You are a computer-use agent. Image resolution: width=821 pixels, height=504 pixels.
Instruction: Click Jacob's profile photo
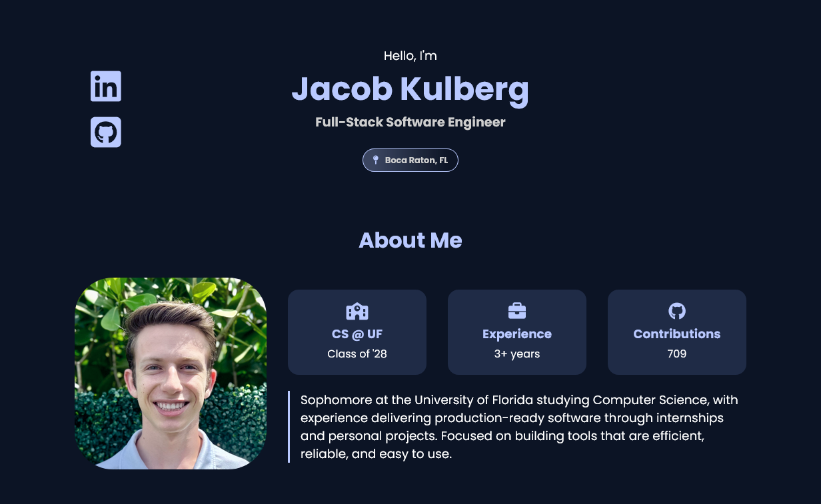point(171,374)
